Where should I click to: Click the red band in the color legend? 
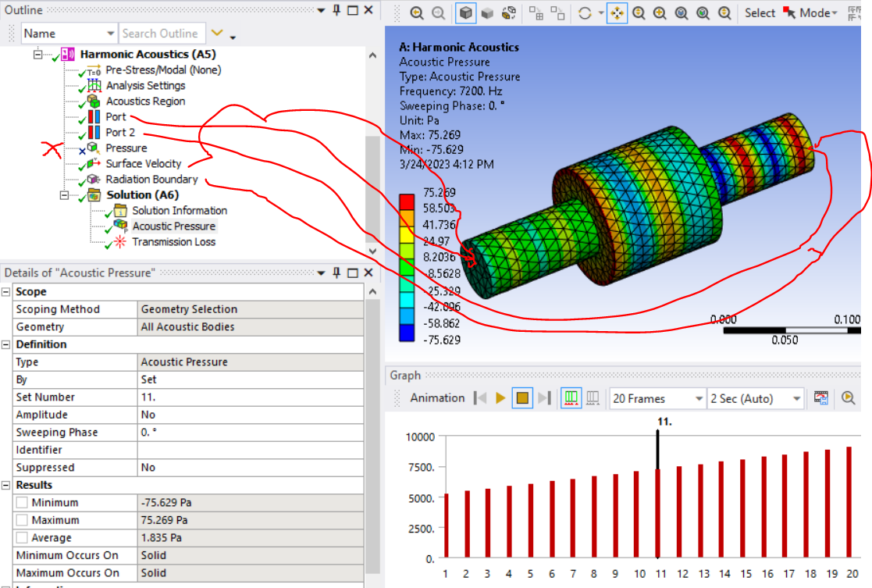(406, 201)
